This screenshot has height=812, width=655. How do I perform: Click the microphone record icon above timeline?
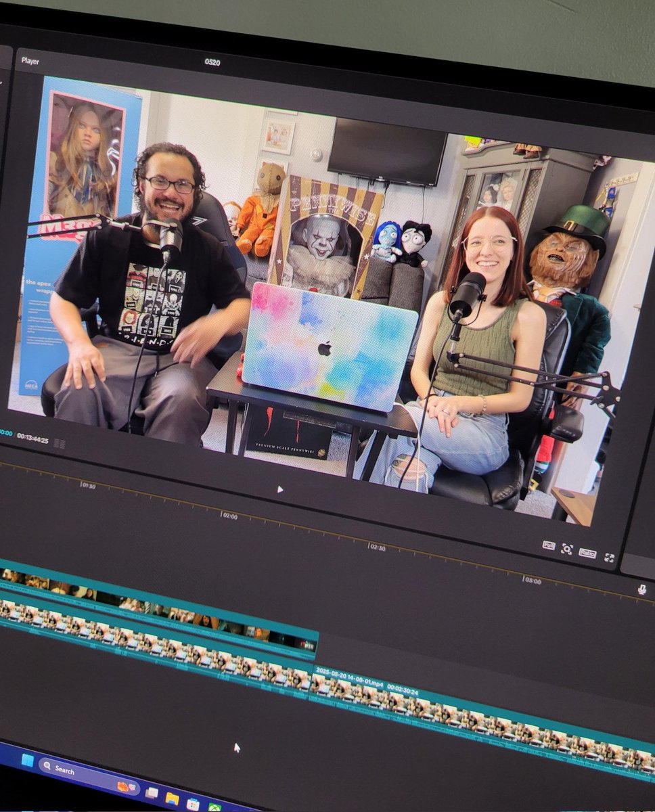pos(641,589)
